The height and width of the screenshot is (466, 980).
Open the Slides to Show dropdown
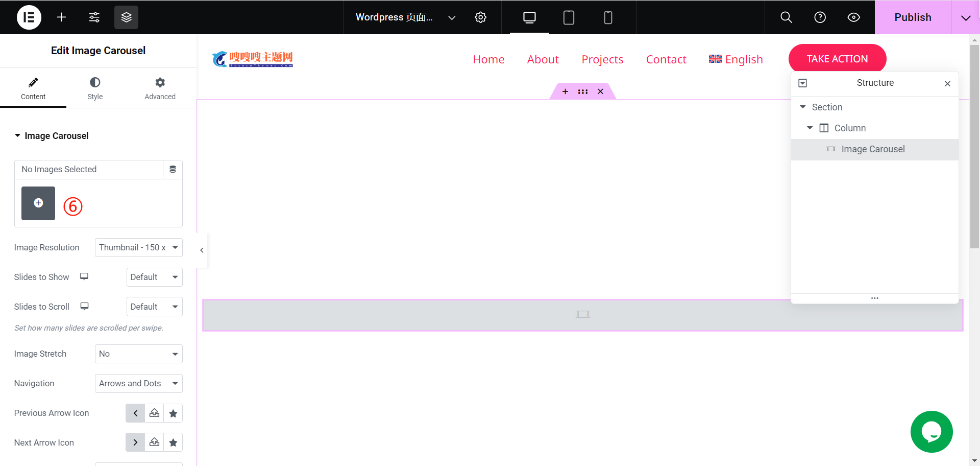(x=155, y=277)
